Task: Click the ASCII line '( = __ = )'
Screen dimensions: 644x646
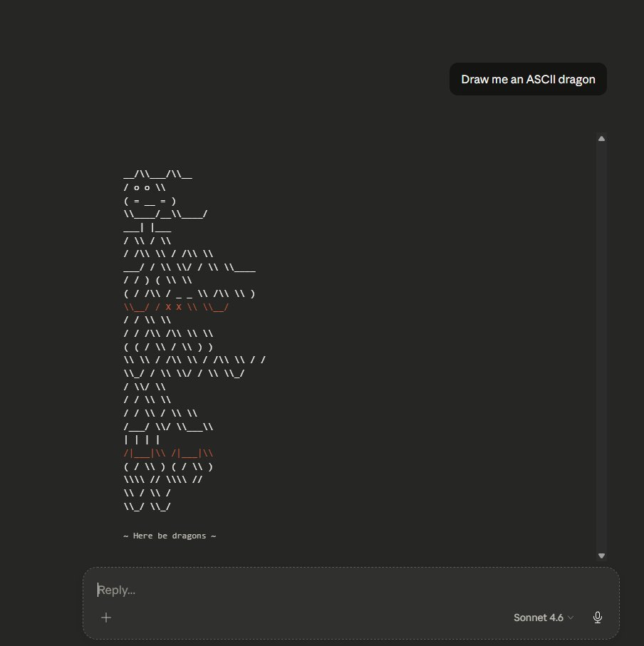Action: pos(150,201)
